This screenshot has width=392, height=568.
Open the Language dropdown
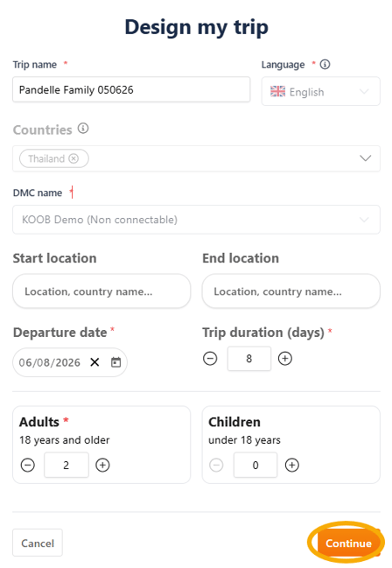320,91
